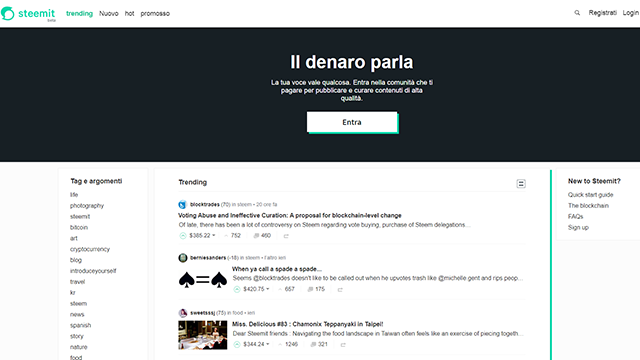Upvote the blocktrades voting abuse post
This screenshot has height=360, width=640.
pyautogui.click(x=183, y=236)
